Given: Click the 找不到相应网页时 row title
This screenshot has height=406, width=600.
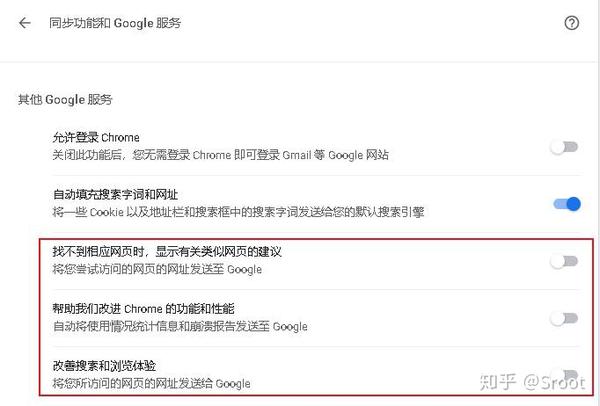Looking at the screenshot, I should click(x=167, y=251).
